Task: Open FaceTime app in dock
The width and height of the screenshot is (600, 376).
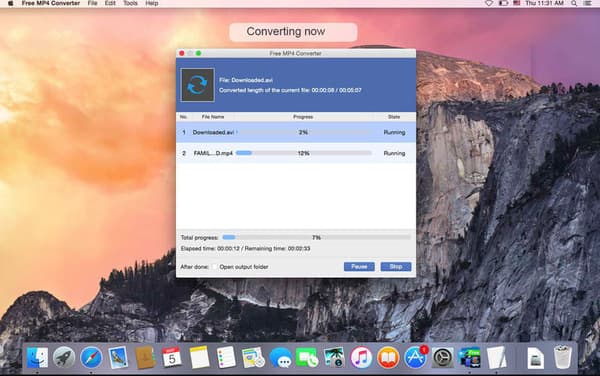Action: (307, 358)
